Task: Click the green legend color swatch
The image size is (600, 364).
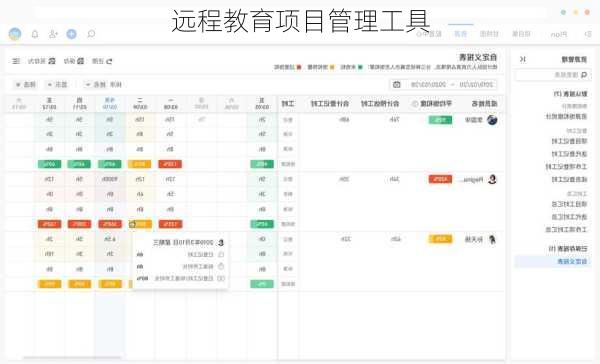Action: tap(360, 67)
